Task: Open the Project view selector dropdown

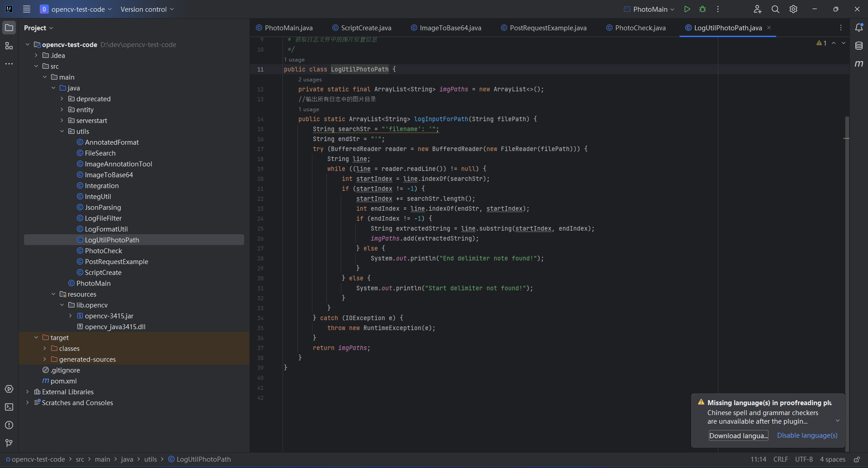Action: [38, 28]
